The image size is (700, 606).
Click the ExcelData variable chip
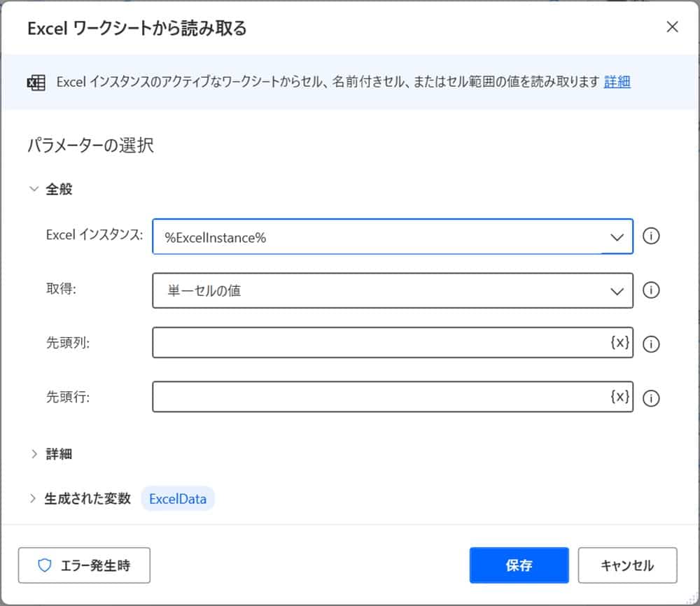(x=178, y=499)
